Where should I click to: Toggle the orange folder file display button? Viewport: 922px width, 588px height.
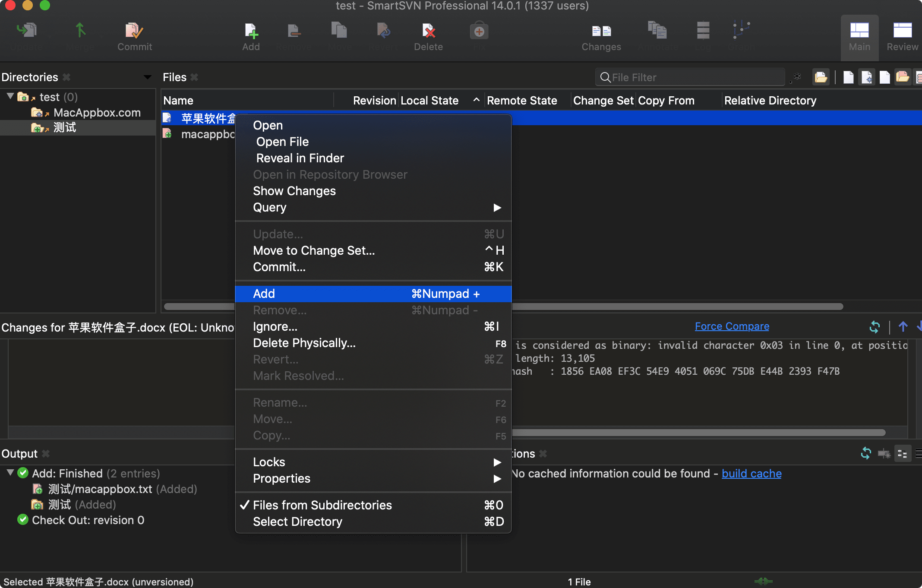tap(903, 77)
